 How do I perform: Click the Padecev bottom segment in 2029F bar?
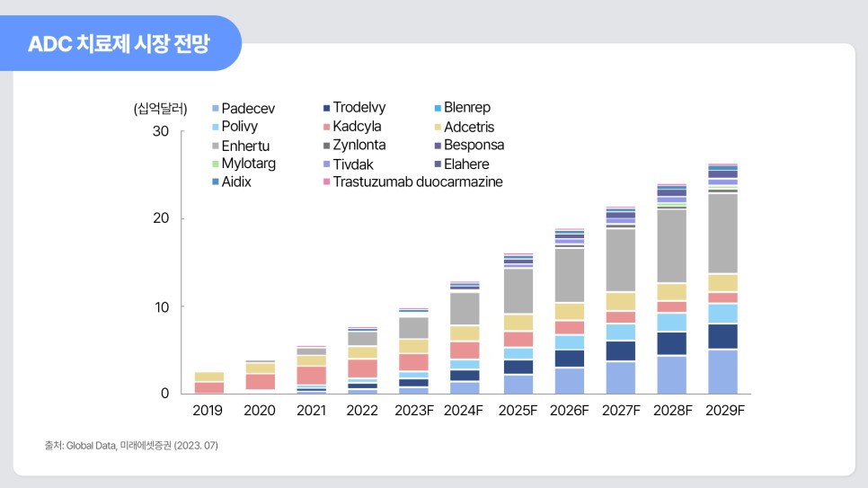pyautogui.click(x=723, y=372)
